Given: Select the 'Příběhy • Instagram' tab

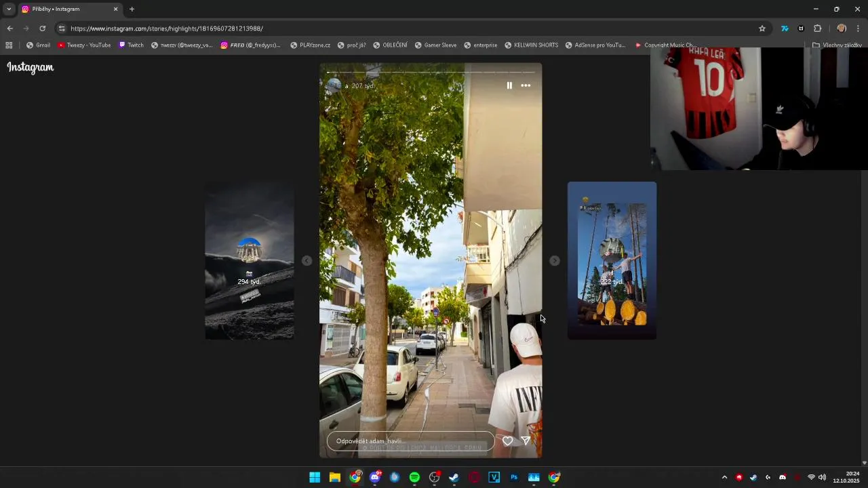Looking at the screenshot, I should [70, 9].
